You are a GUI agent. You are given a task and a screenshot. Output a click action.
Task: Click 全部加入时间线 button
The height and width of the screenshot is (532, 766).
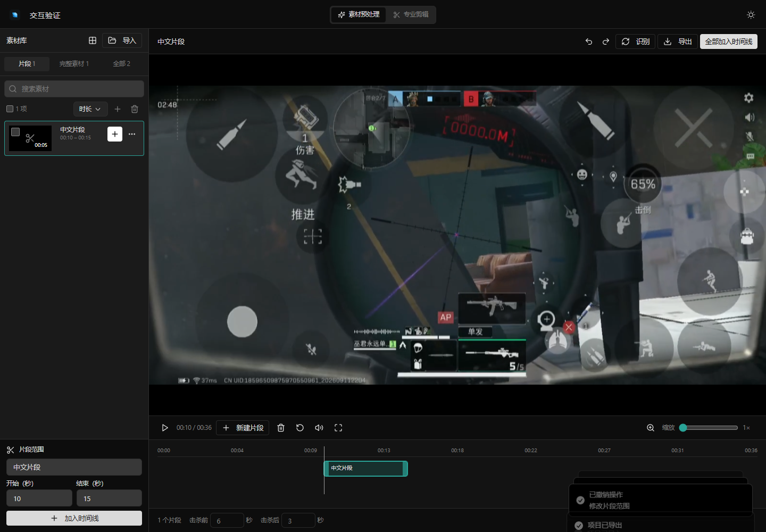point(729,41)
